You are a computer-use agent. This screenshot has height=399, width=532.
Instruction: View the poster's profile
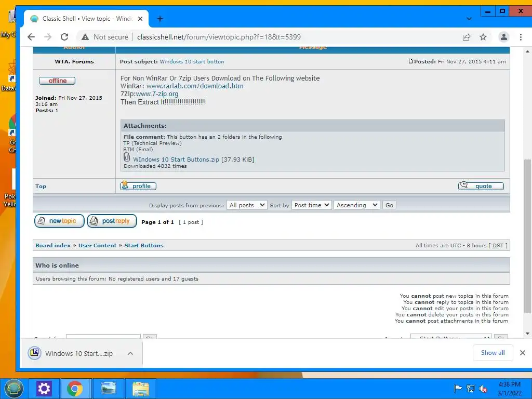coord(138,186)
